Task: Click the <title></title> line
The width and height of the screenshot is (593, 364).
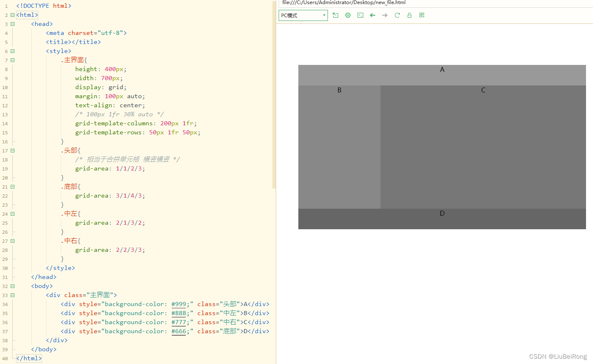Action: tap(73, 42)
